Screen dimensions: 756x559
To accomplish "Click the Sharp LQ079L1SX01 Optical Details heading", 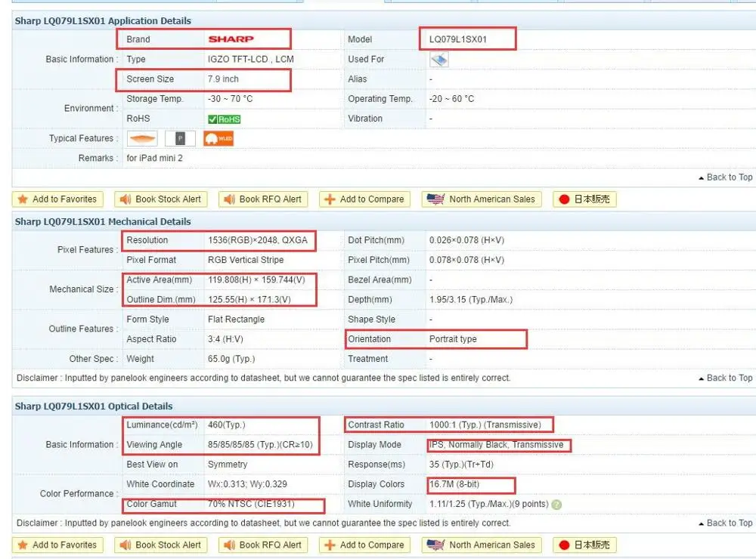I will (94, 406).
